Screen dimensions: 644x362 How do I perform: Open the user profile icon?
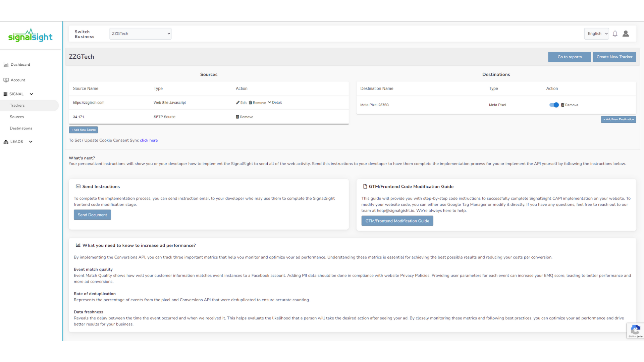[x=626, y=34]
